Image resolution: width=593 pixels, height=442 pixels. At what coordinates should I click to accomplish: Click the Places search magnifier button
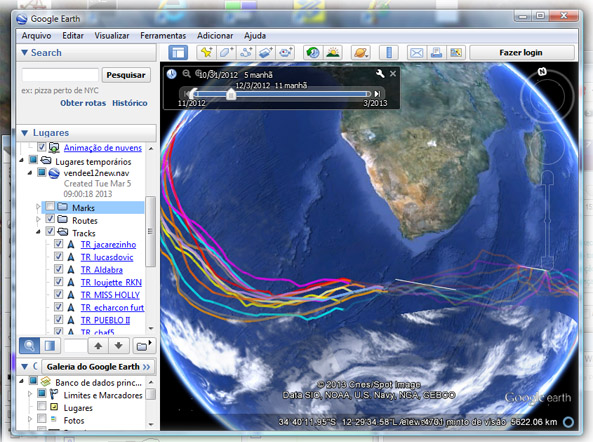click(29, 346)
